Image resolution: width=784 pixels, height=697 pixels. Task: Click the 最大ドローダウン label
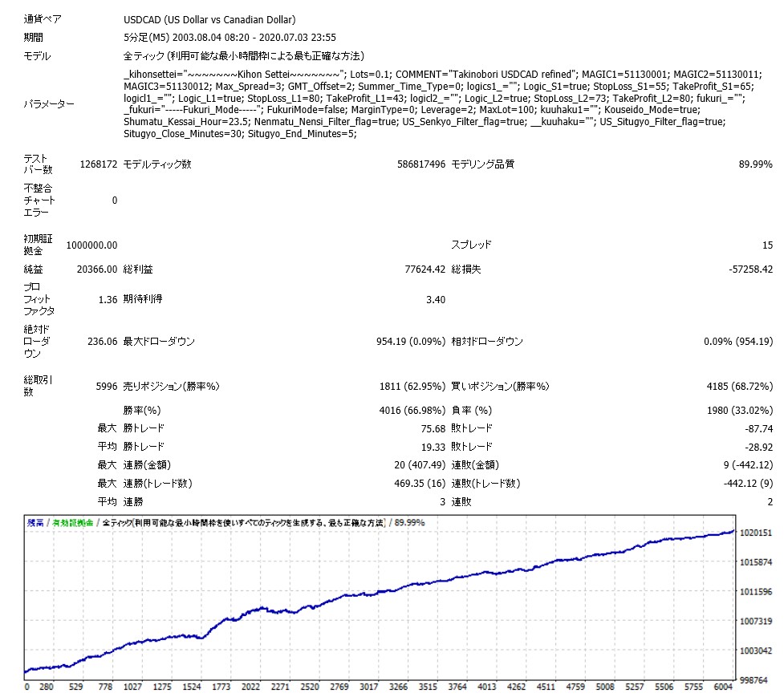click(159, 342)
